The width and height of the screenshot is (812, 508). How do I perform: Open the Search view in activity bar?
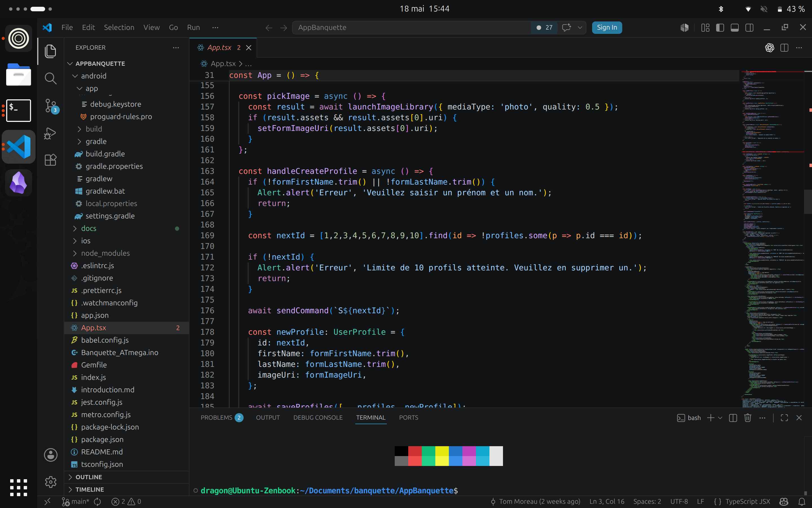coord(50,78)
